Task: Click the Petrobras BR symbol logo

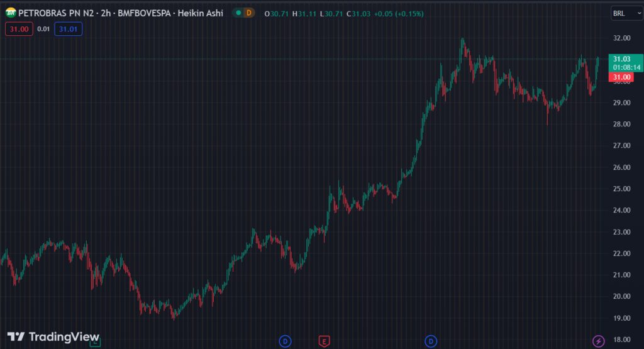Action: click(x=11, y=13)
